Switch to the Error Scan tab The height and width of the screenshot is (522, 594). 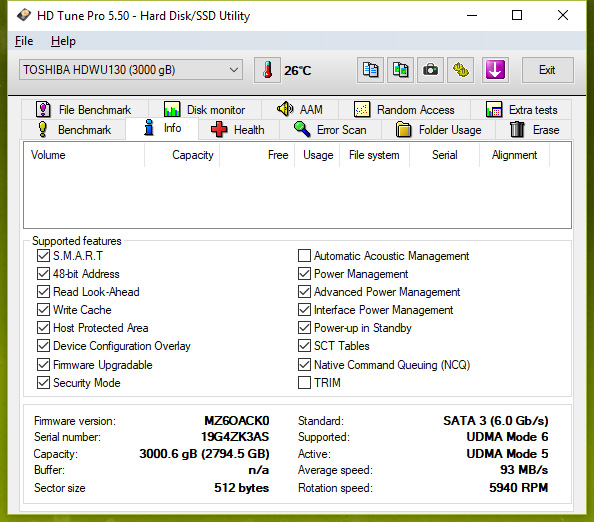point(330,130)
